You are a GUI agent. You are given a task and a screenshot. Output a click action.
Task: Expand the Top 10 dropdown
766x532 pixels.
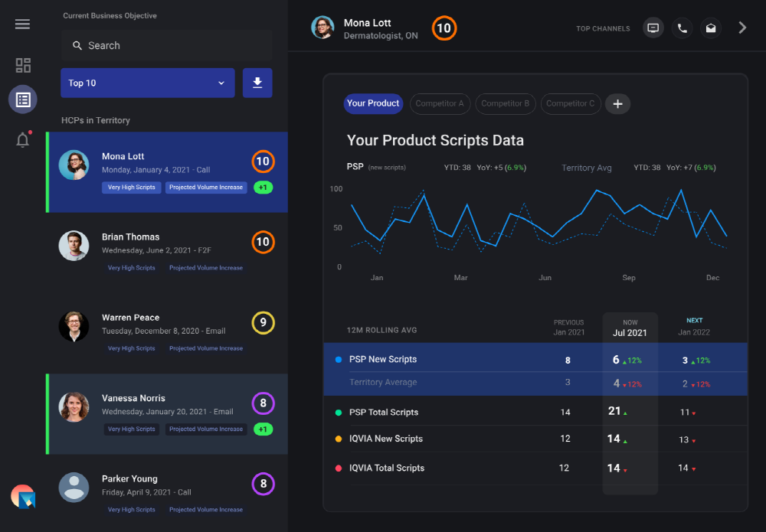147,83
